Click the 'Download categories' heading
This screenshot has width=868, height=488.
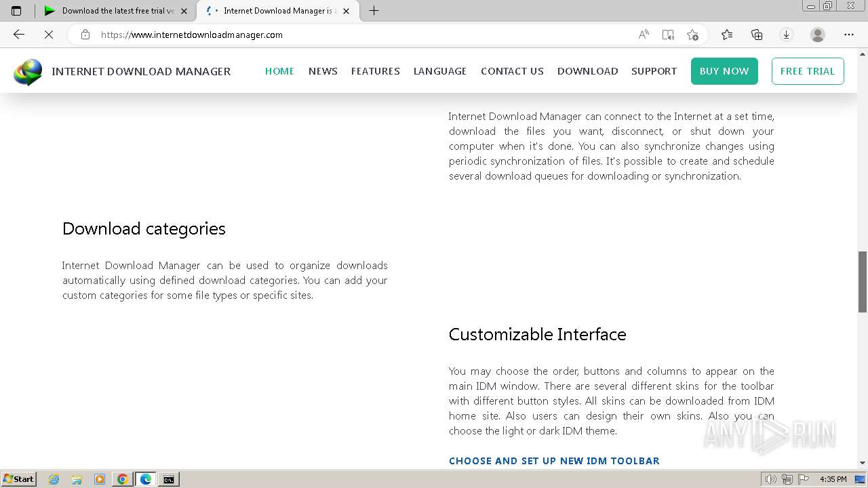tap(144, 229)
